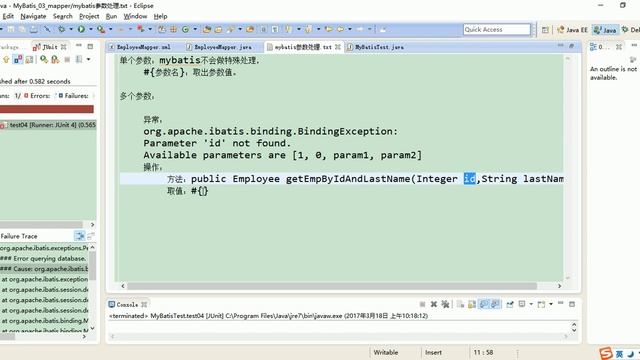Toggle Show Console on Standard Out
The width and height of the screenshot is (640, 360).
pyautogui.click(x=484, y=304)
